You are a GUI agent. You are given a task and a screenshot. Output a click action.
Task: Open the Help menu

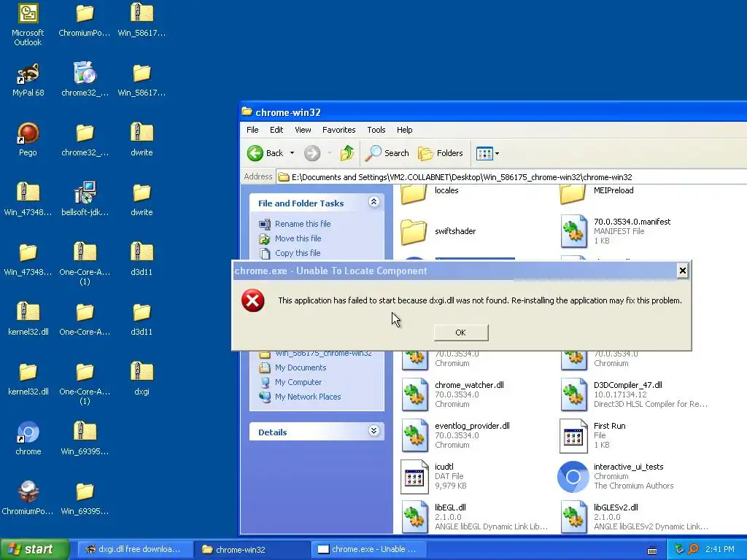click(404, 130)
